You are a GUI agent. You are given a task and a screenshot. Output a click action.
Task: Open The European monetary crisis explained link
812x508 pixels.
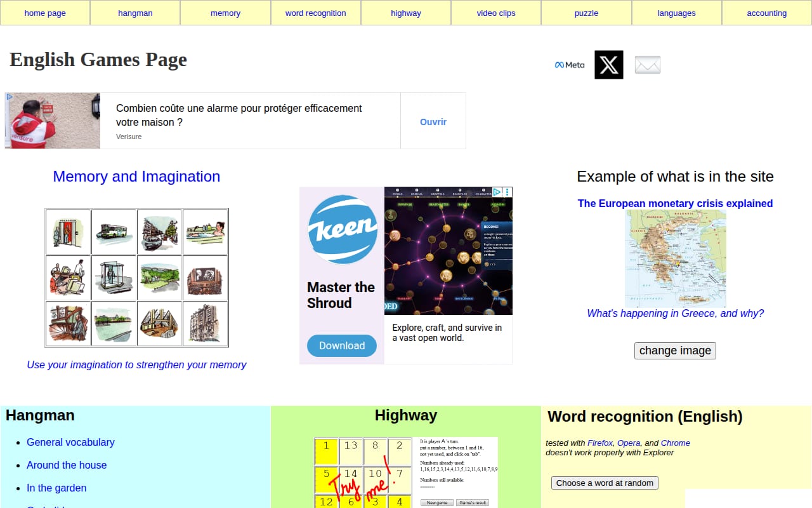[675, 203]
